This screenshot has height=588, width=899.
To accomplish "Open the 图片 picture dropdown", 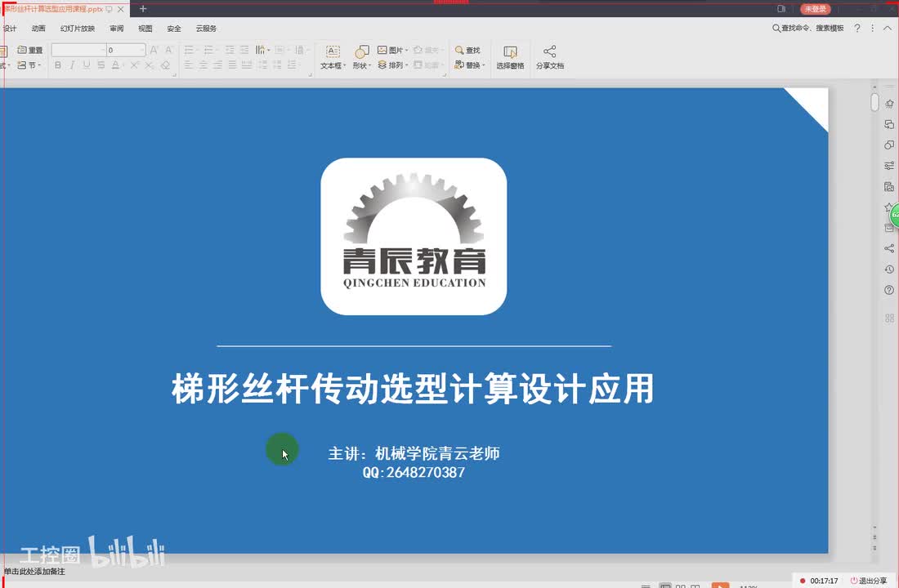I will pyautogui.click(x=393, y=50).
